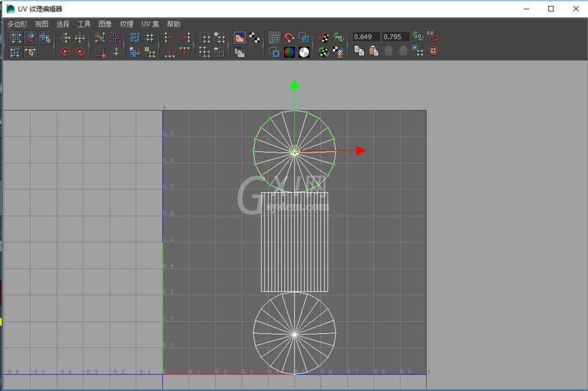Open the 图像 menu
This screenshot has height=391, width=588.
tap(105, 24)
